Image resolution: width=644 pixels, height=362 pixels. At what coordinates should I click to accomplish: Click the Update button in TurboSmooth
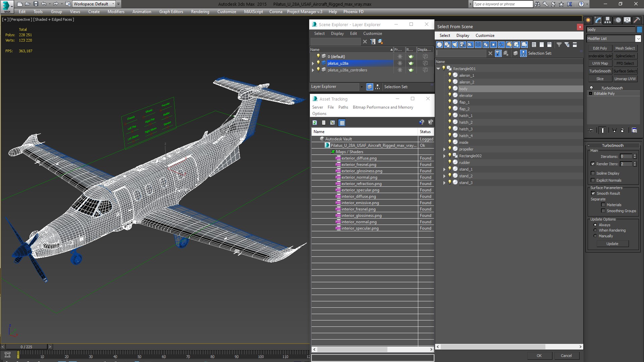[x=612, y=244]
